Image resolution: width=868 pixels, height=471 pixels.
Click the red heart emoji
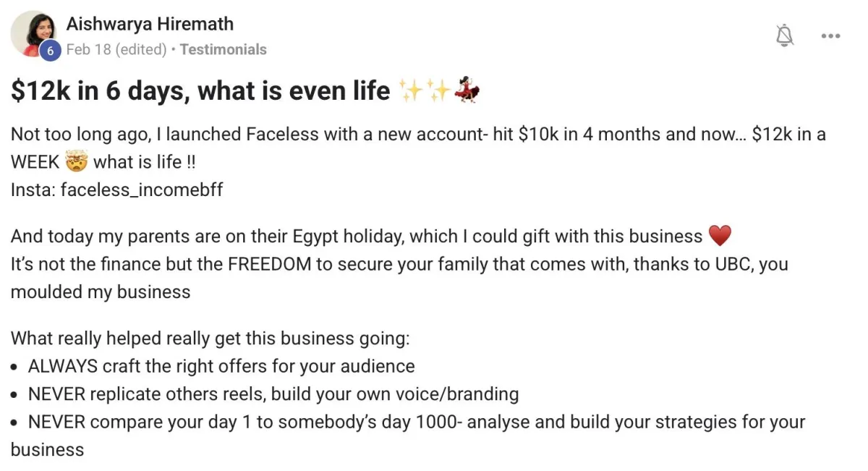click(720, 236)
